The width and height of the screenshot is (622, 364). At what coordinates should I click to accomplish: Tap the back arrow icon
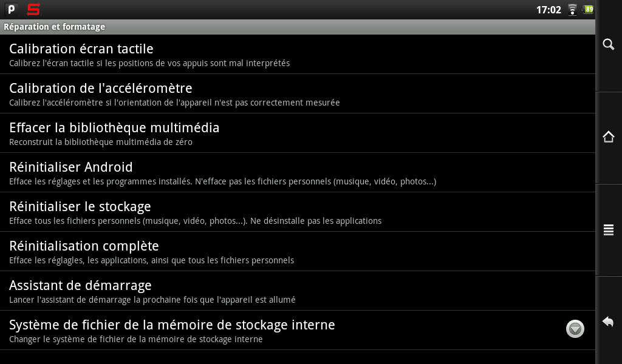tap(608, 322)
